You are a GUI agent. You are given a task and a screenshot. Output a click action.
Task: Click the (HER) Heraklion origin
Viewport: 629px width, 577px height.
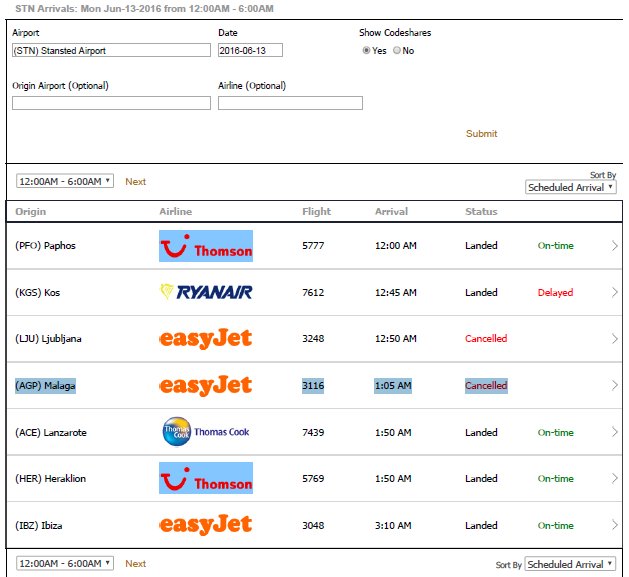point(51,478)
